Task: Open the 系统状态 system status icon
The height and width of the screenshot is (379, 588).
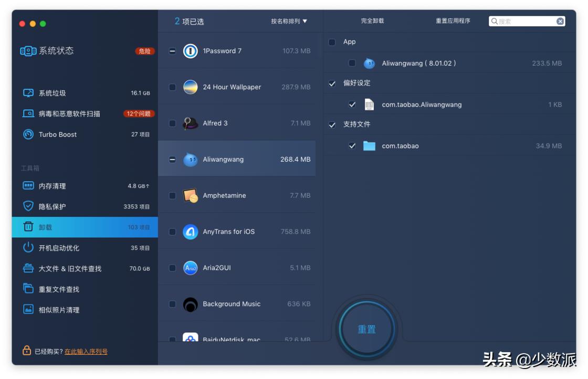Action: (28, 51)
